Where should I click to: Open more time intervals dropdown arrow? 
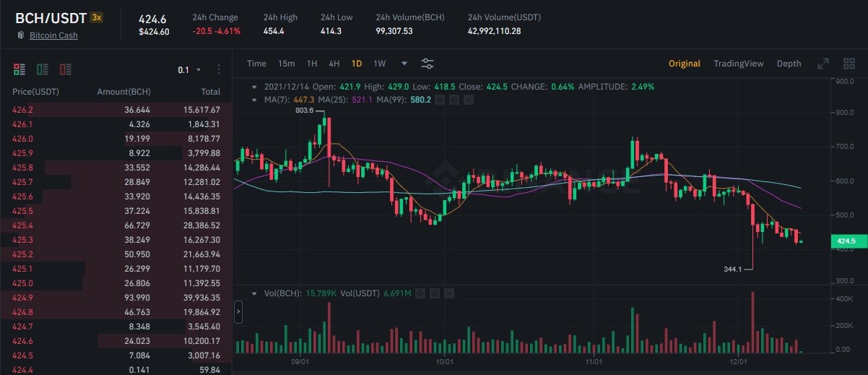click(x=404, y=64)
